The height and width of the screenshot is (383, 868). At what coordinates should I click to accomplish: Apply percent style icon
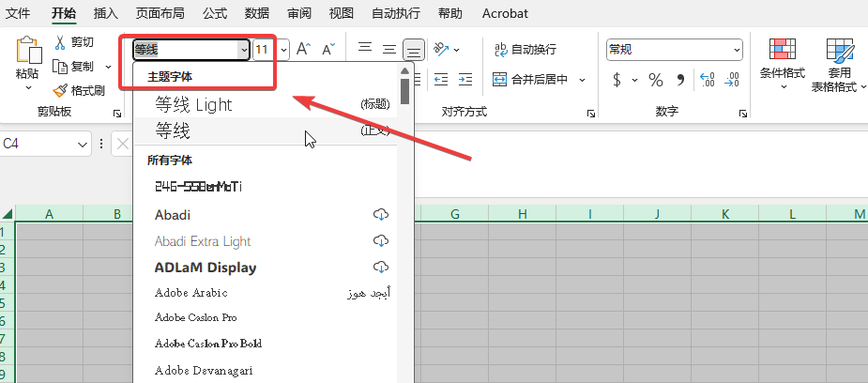point(656,80)
